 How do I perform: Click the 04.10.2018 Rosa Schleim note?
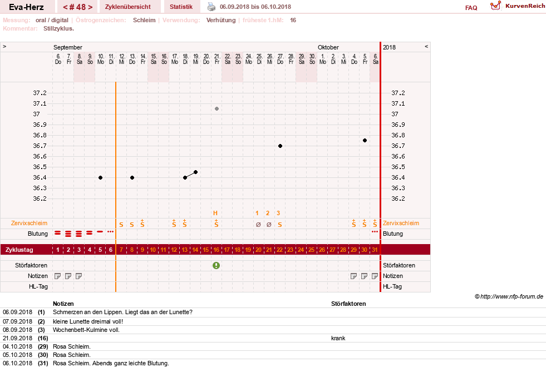tap(72, 347)
